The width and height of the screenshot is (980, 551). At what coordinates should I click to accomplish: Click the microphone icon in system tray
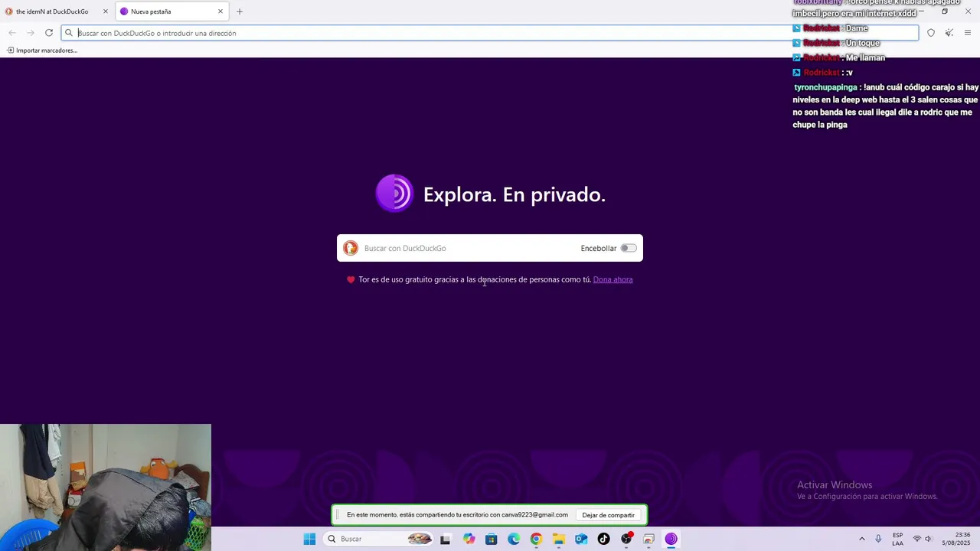tap(878, 539)
